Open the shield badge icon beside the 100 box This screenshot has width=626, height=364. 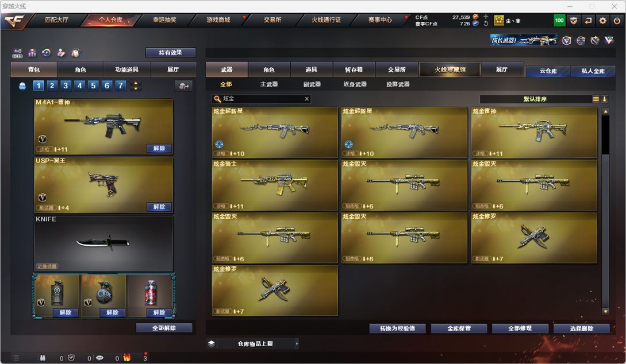click(574, 20)
